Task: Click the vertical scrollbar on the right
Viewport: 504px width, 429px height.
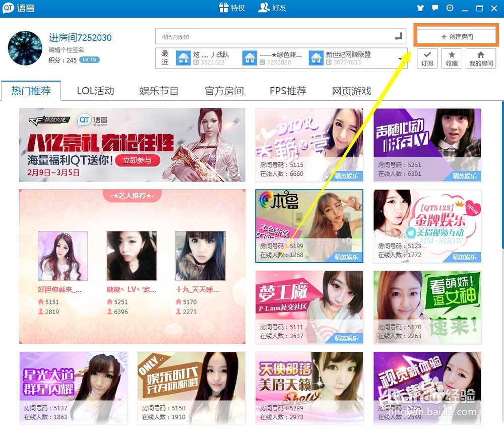Action: 502,175
